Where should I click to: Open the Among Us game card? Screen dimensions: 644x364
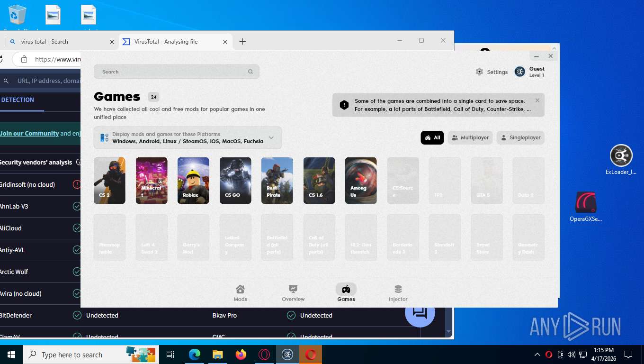coord(361,181)
